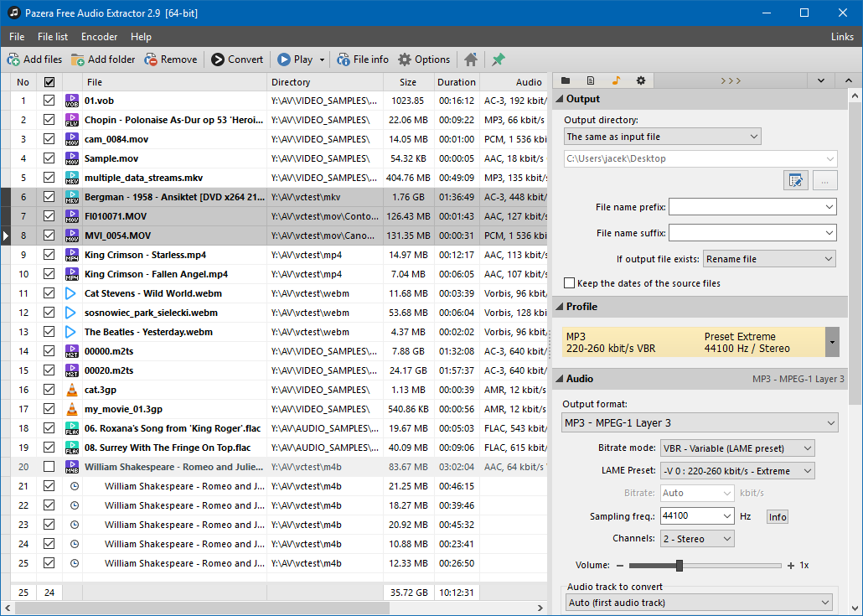Uncheck the checkbox for 01.vob
The width and height of the screenshot is (863, 616).
pyautogui.click(x=49, y=101)
